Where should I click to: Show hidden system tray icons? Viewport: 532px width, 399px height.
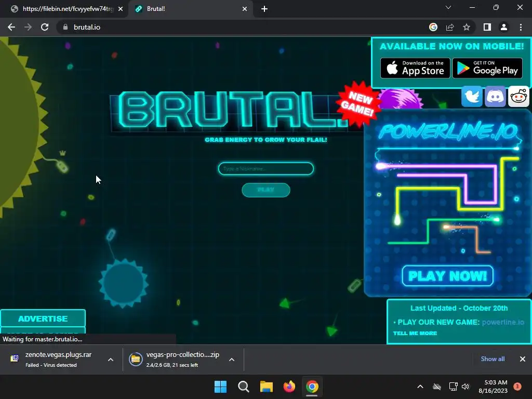click(420, 387)
